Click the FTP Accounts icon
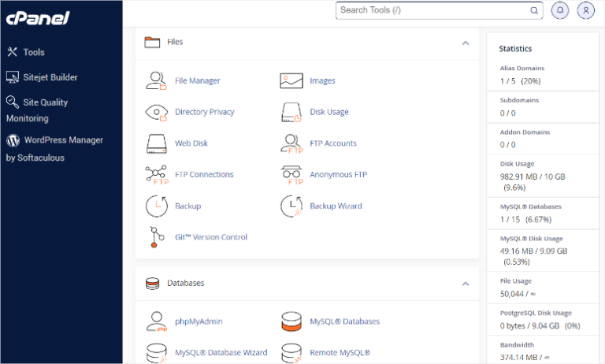The width and height of the screenshot is (605, 364). coord(291,143)
